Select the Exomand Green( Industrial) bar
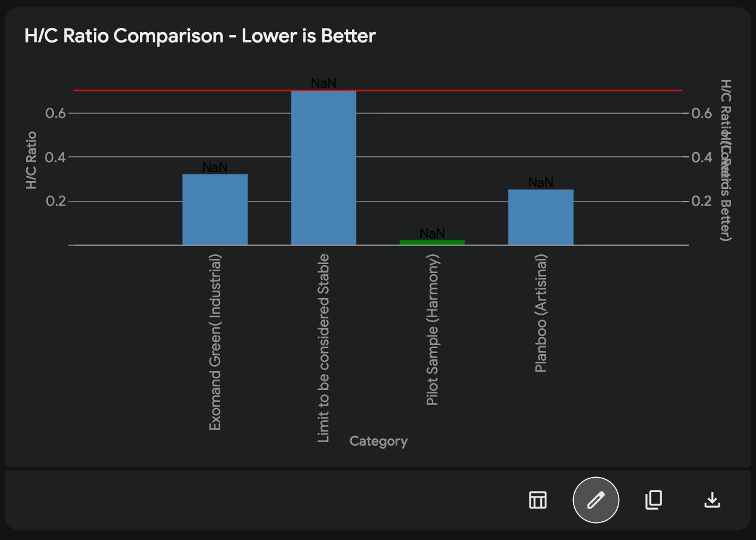 pyautogui.click(x=214, y=209)
